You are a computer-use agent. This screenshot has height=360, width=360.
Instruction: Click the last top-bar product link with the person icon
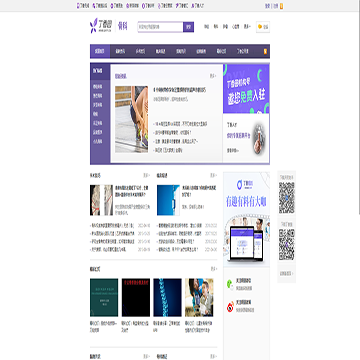198,6
